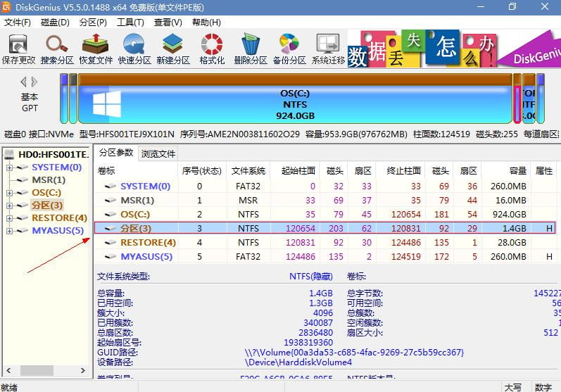Select RESTORE(4) in the left tree
Viewport: 561px width, 392px height.
pos(59,218)
